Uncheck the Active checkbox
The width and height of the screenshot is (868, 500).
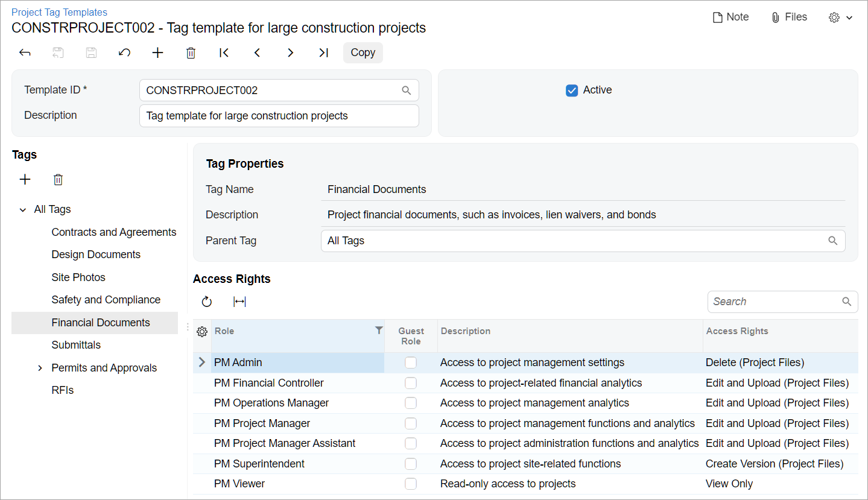click(572, 90)
